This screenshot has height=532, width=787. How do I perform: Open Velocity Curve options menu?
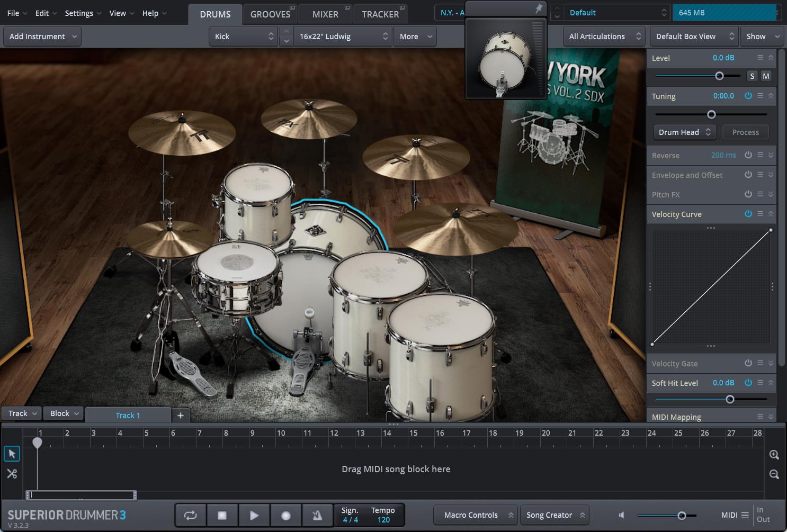[760, 214]
